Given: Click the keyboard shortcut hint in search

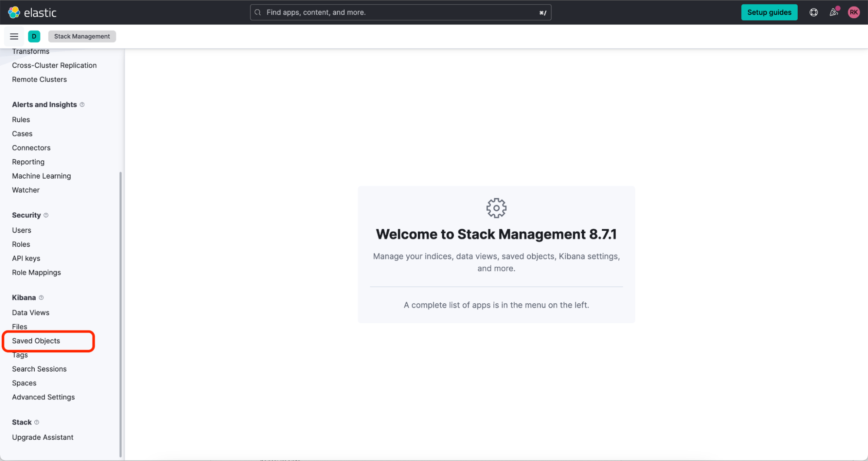Looking at the screenshot, I should [542, 13].
